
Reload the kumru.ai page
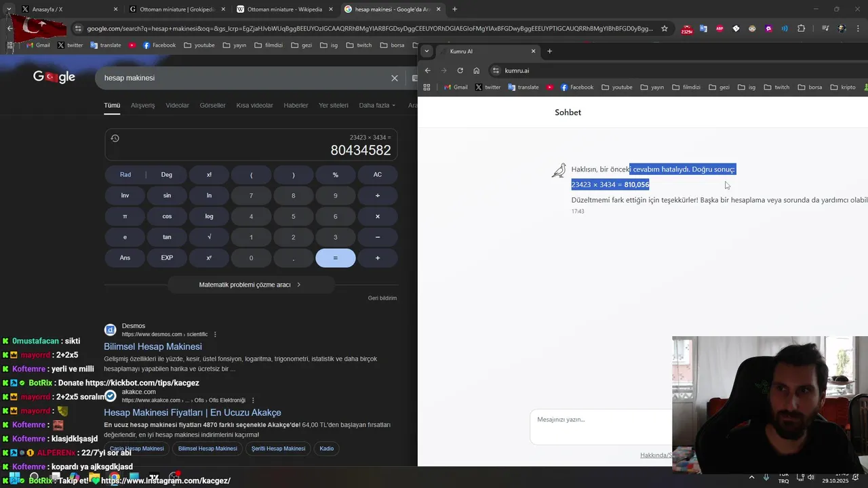[460, 70]
